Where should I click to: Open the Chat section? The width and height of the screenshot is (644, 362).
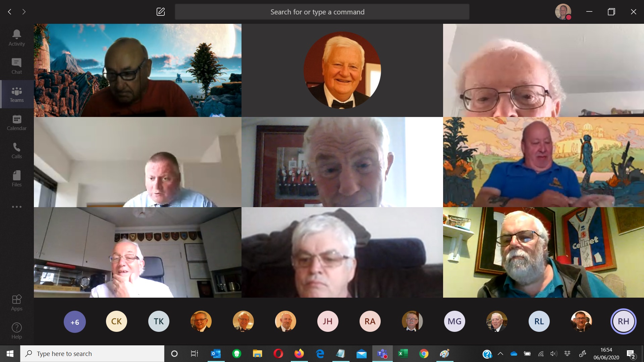tap(16, 66)
